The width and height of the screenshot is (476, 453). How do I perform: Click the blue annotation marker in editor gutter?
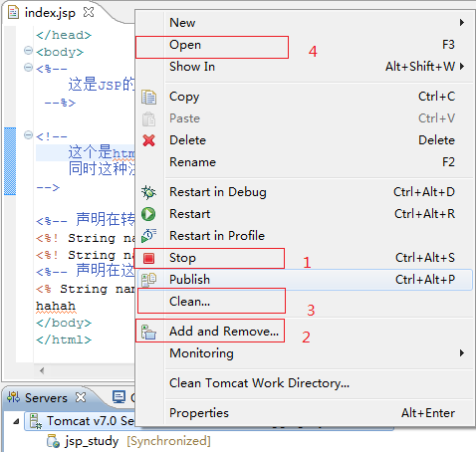point(10,161)
